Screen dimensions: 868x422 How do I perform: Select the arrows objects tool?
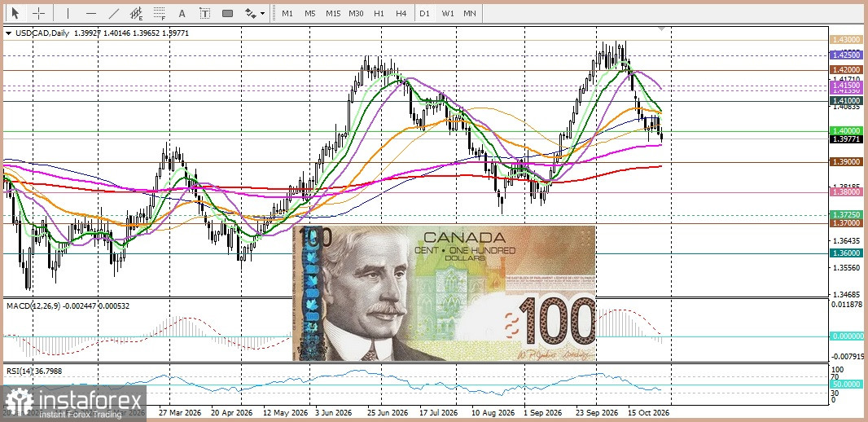pyautogui.click(x=250, y=13)
